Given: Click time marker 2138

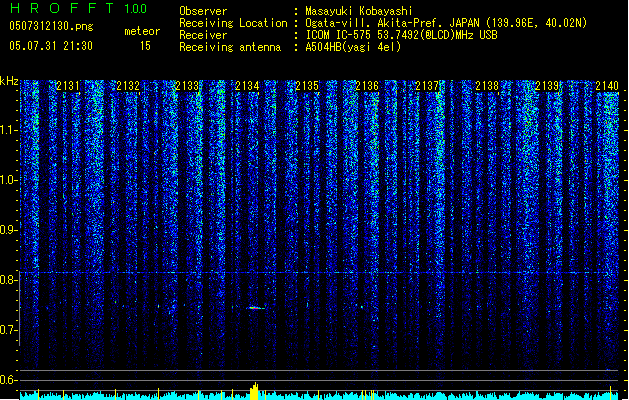Looking at the screenshot, I should (487, 86).
